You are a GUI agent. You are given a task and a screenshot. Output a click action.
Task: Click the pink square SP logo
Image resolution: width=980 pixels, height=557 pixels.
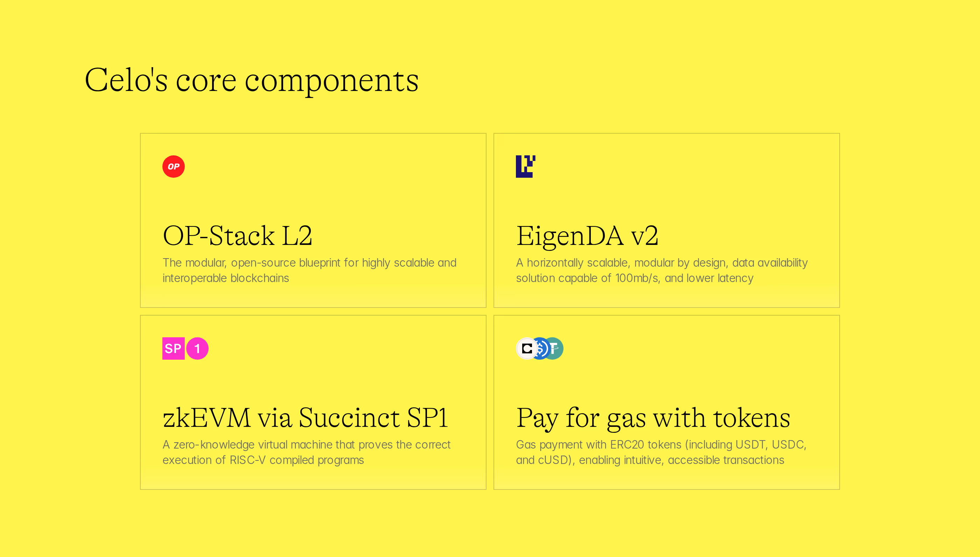click(173, 348)
